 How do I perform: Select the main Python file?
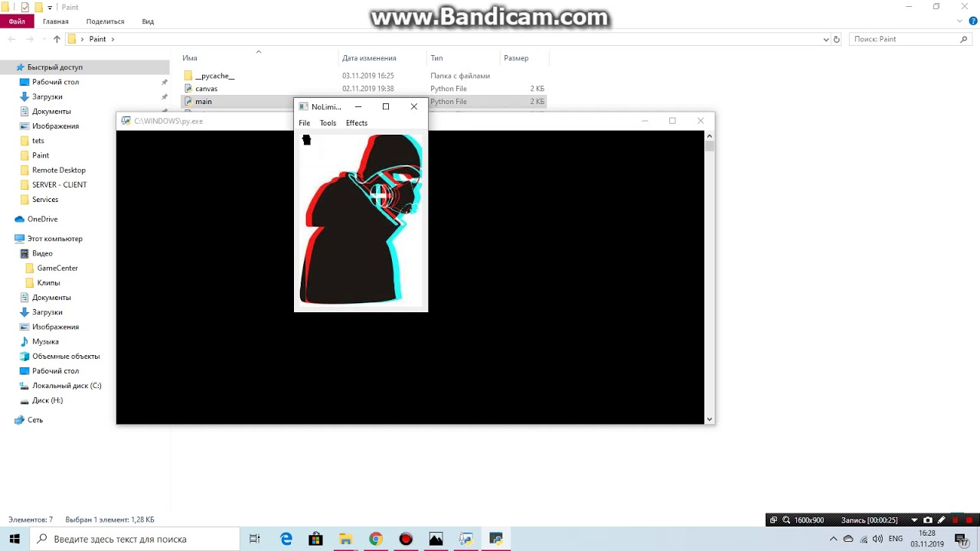pyautogui.click(x=204, y=102)
